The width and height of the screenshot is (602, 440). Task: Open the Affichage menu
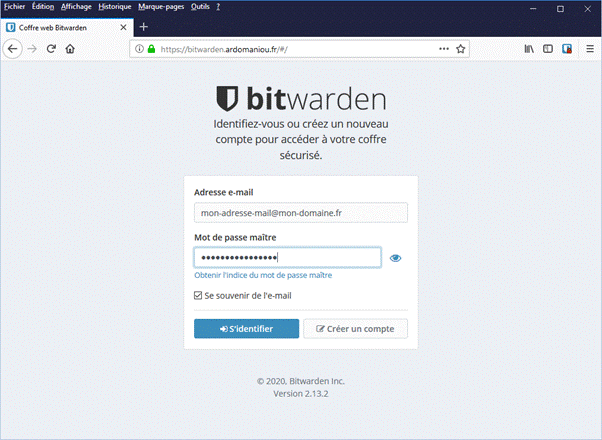click(x=76, y=7)
